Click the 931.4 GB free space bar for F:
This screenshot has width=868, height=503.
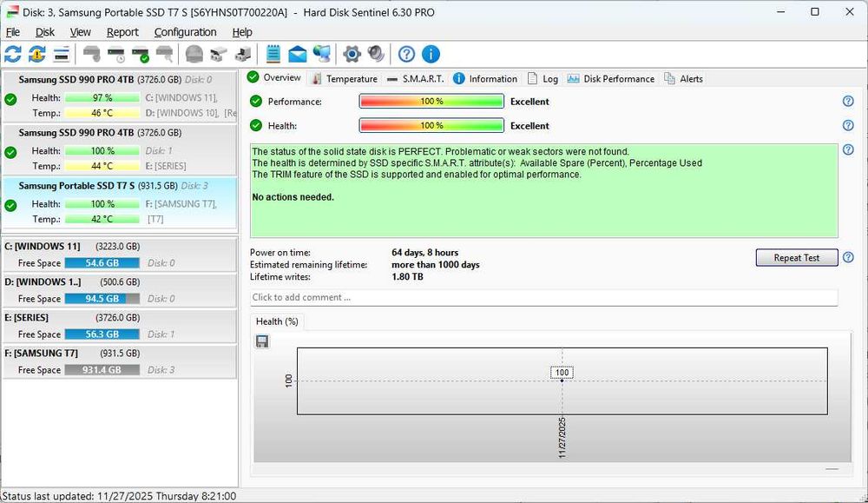pyautogui.click(x=102, y=369)
